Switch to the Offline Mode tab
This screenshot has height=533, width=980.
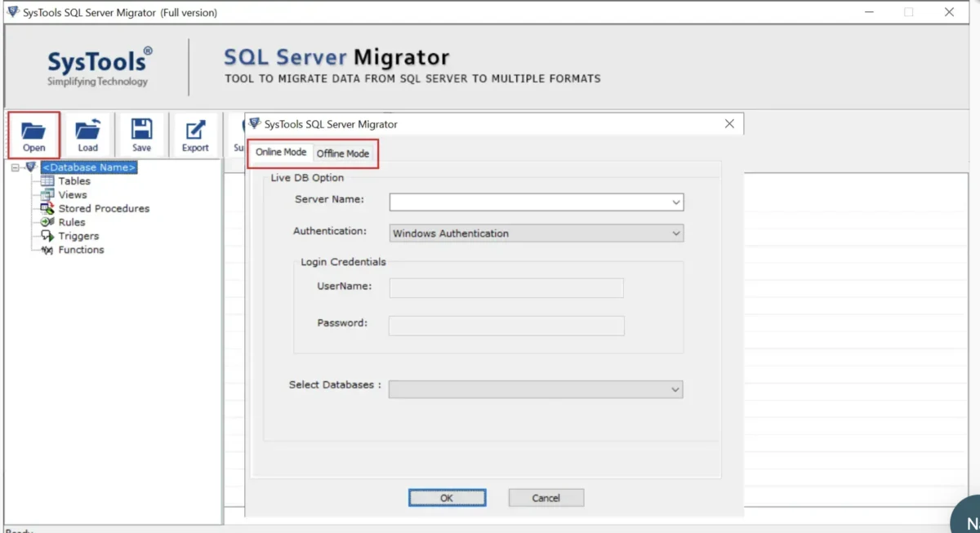343,153
